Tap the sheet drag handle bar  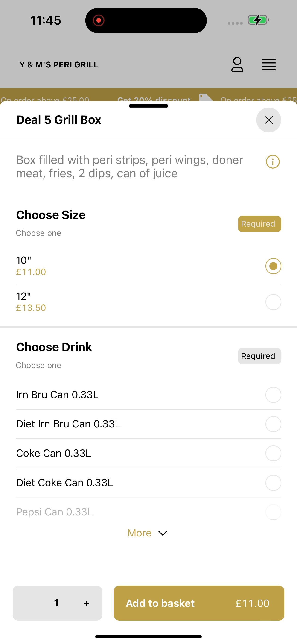click(148, 106)
